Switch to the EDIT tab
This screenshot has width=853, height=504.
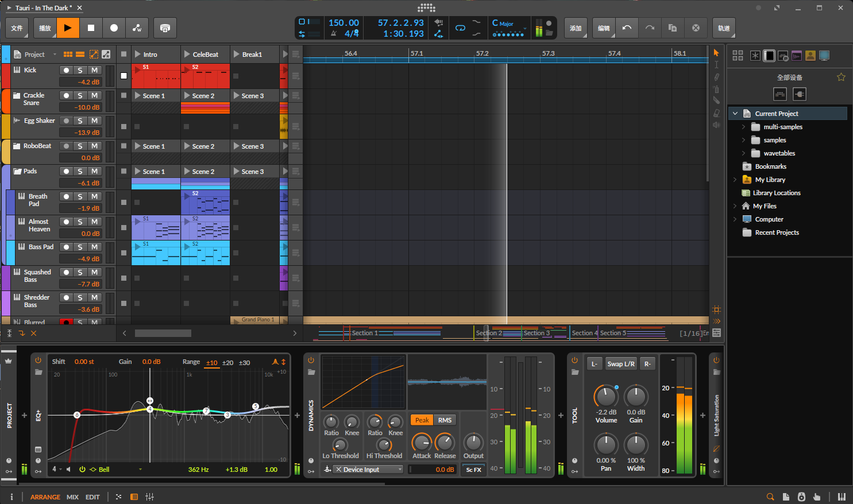[x=92, y=497]
